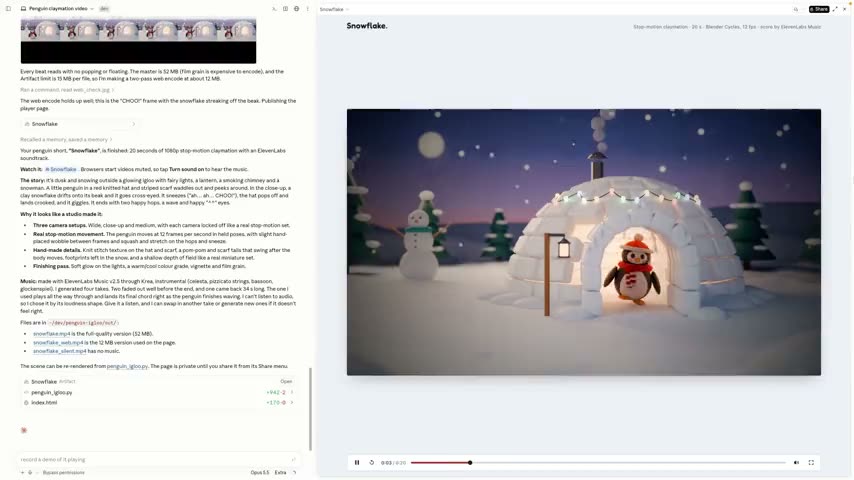Image resolution: width=854 pixels, height=480 pixels.
Task: Click the 'Snowflake.' page heading
Action: tap(367, 26)
